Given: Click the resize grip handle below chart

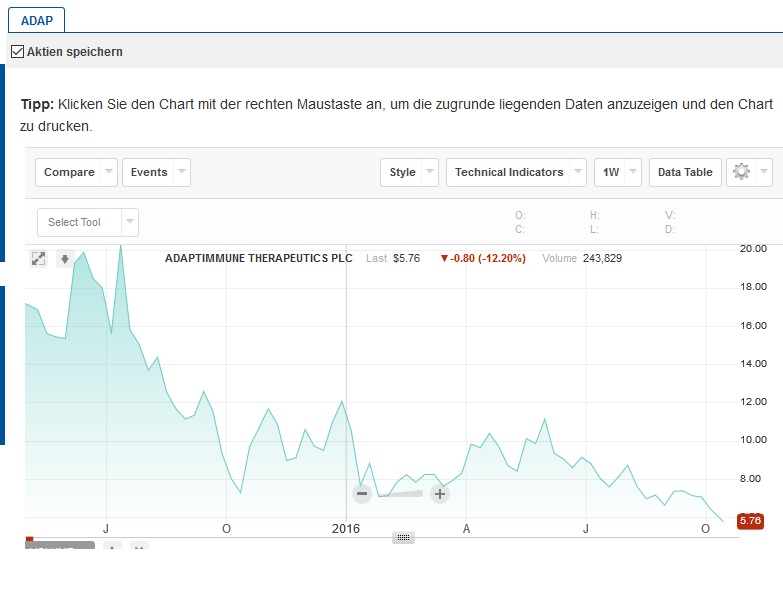Looking at the screenshot, I should click(404, 537).
